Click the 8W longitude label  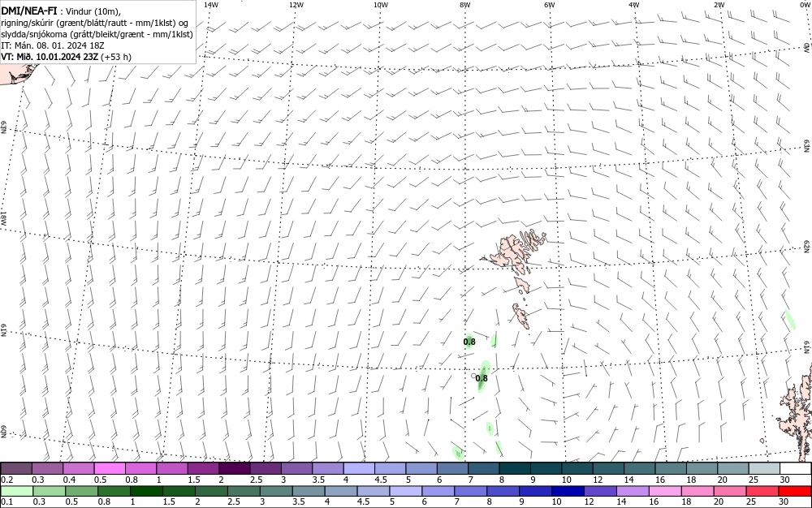tap(465, 5)
